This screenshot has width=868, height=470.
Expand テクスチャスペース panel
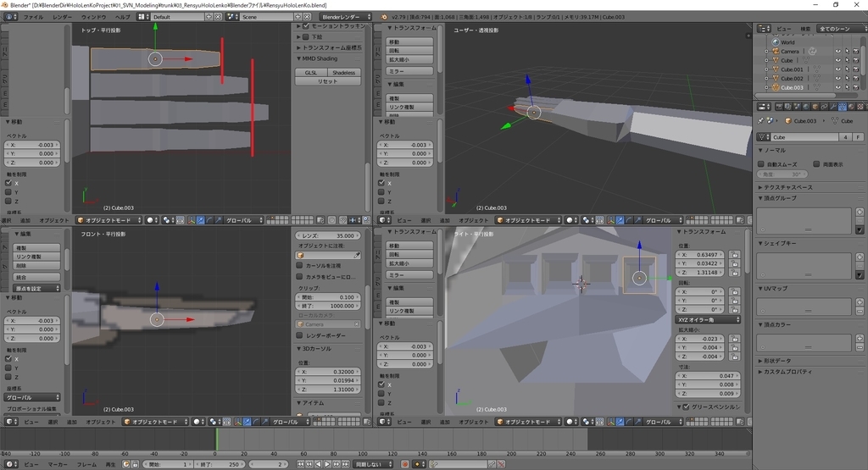pyautogui.click(x=785, y=187)
